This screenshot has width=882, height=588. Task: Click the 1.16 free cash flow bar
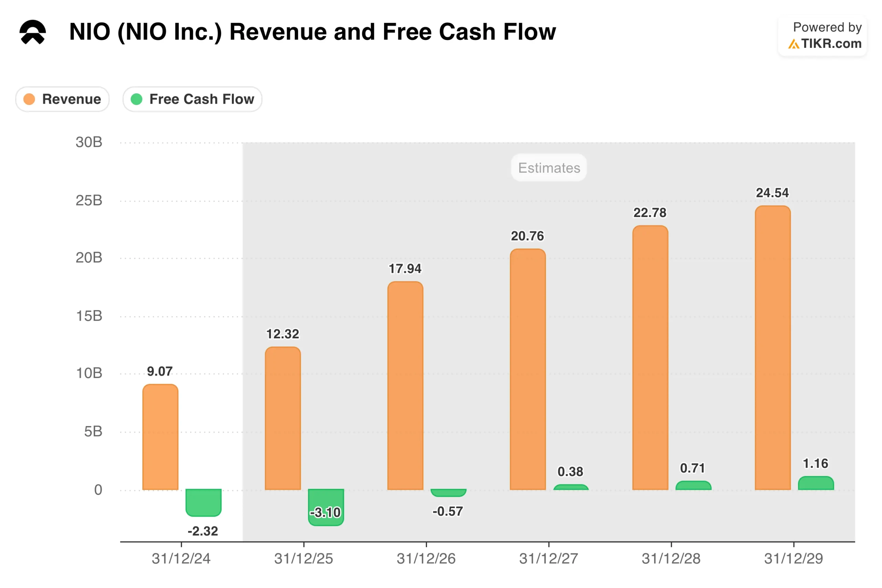816,483
